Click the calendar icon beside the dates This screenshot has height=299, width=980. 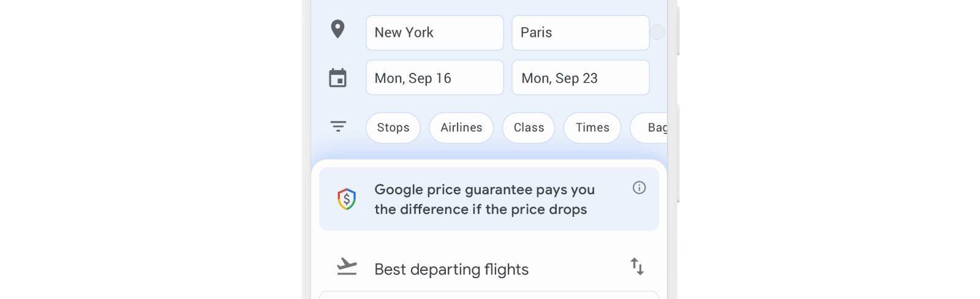pos(337,78)
